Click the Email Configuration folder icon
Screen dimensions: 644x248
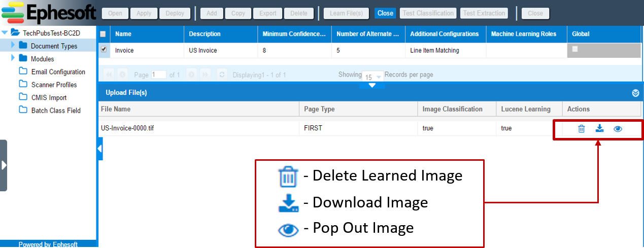[23, 71]
